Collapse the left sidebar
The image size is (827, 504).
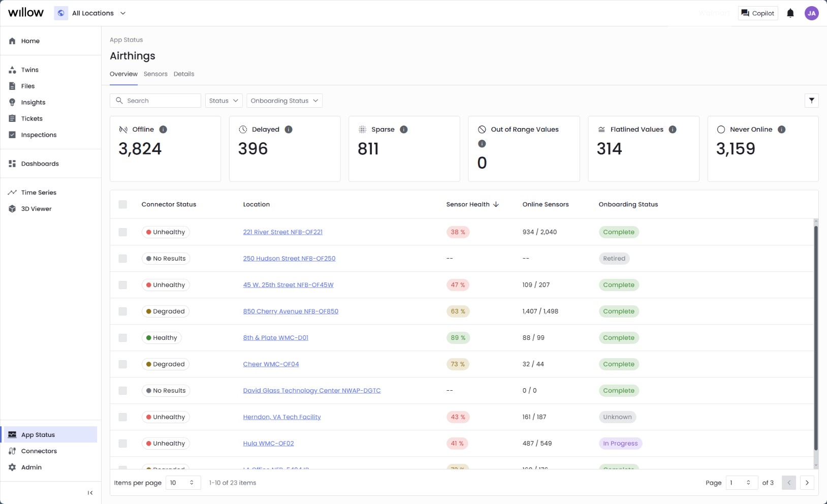point(90,492)
